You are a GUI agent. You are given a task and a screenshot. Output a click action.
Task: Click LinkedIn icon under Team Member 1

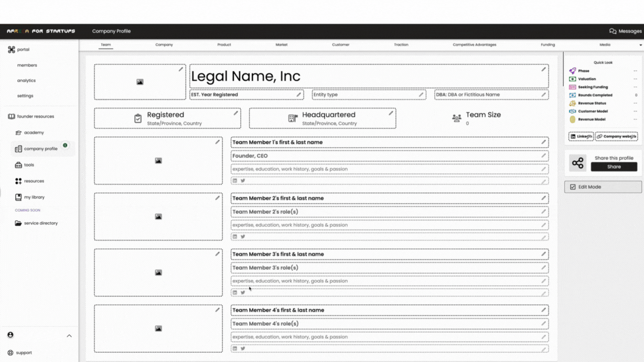point(235,181)
